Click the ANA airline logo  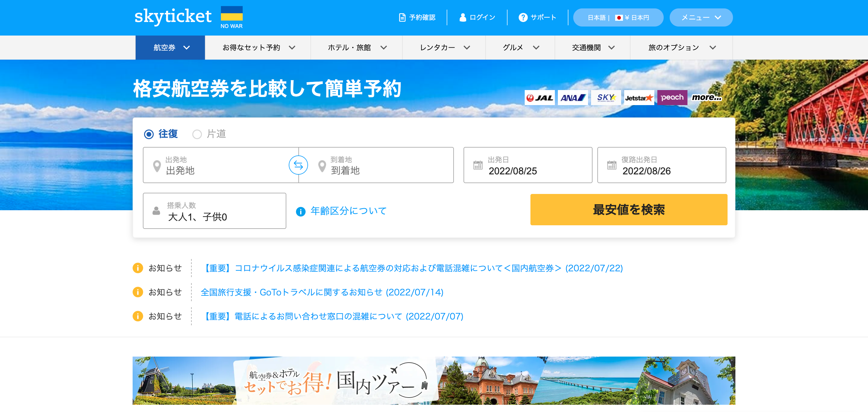pyautogui.click(x=573, y=98)
